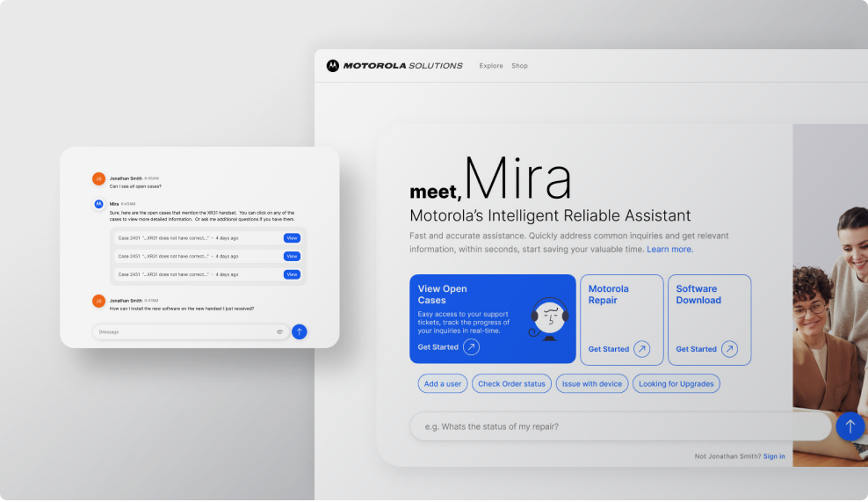Click the Motorola batwing logo icon in the header
Screen dimensions: 868x502
[332, 65]
